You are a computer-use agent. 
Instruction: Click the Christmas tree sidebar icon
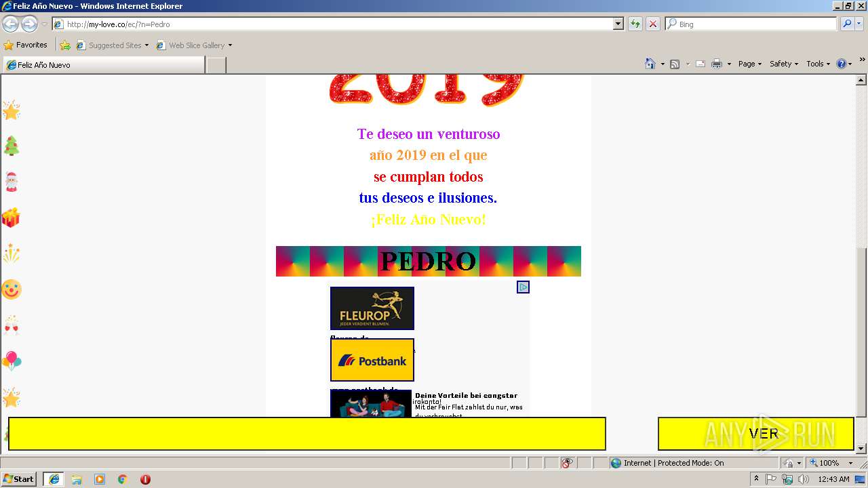(x=12, y=146)
